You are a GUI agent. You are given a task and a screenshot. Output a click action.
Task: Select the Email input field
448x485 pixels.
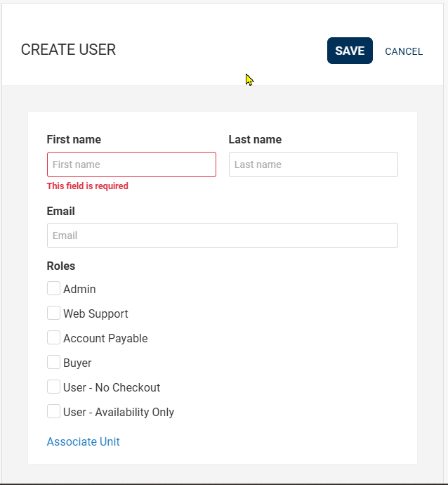pyautogui.click(x=223, y=235)
